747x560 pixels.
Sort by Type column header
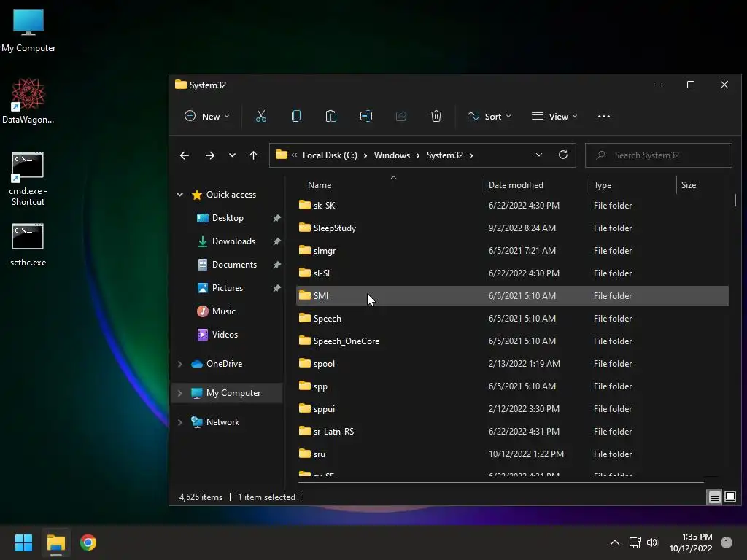tap(632, 185)
